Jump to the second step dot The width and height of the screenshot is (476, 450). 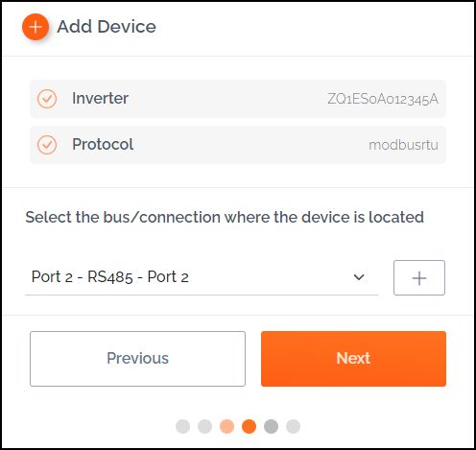click(205, 426)
